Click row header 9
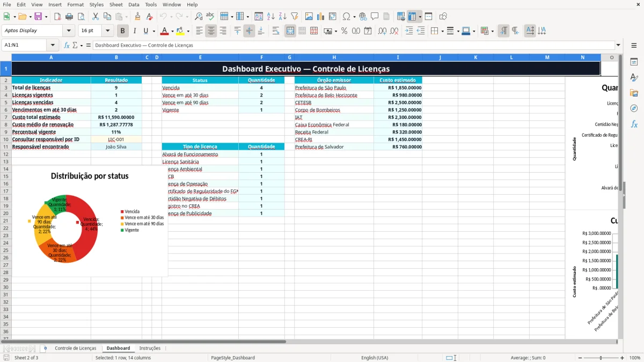 (x=5, y=132)
